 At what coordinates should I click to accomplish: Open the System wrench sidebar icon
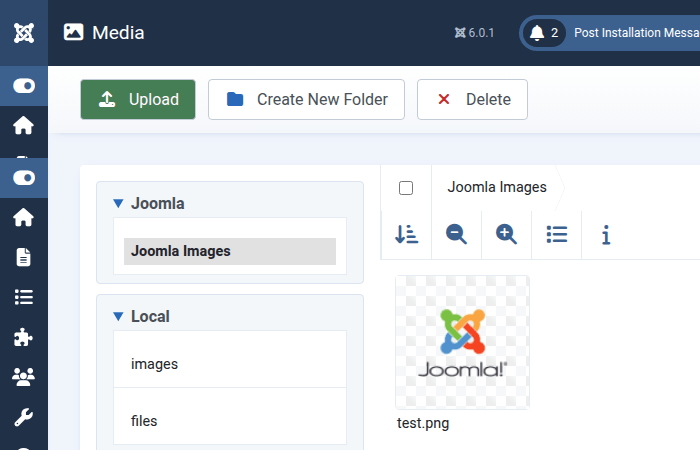(23, 417)
